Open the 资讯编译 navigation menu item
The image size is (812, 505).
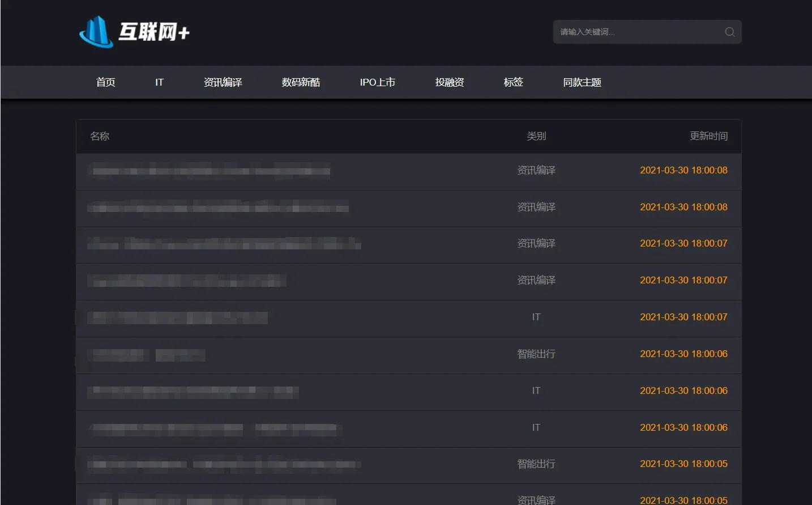click(x=223, y=82)
